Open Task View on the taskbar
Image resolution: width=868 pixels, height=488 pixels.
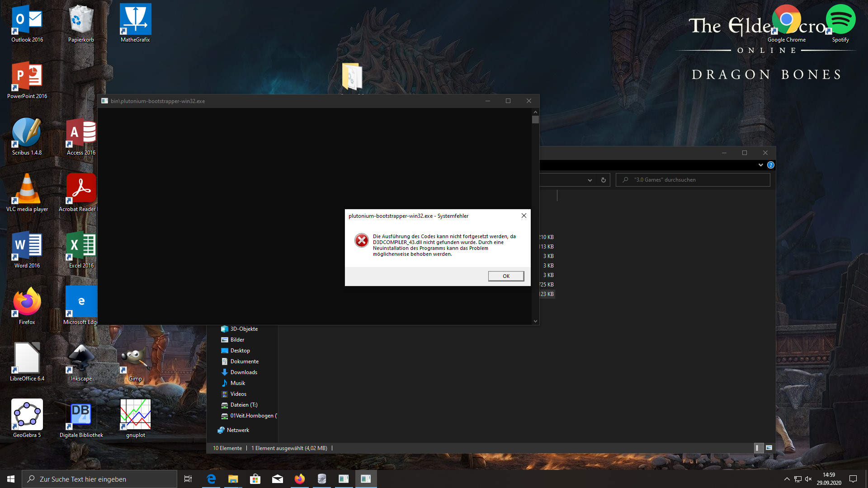coord(188,479)
